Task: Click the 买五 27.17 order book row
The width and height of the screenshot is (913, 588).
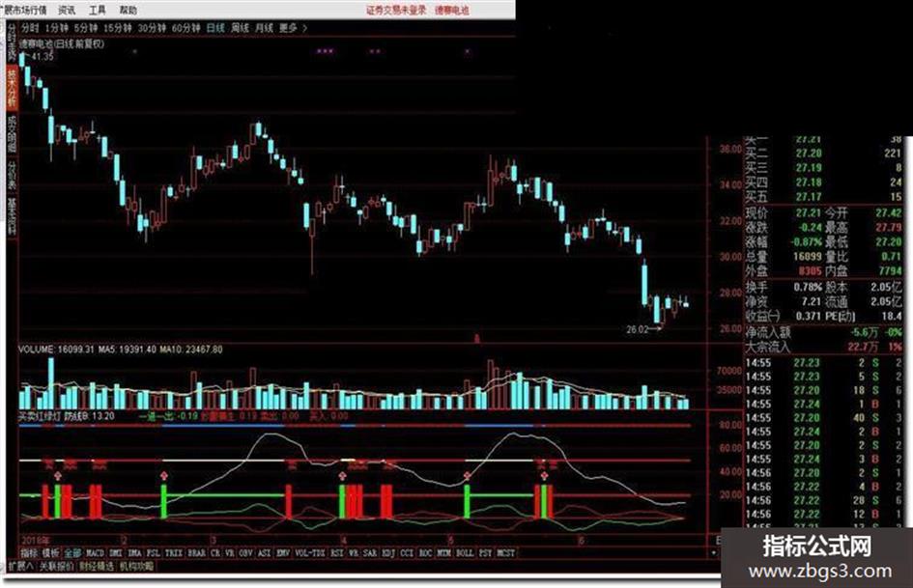Action: click(823, 197)
